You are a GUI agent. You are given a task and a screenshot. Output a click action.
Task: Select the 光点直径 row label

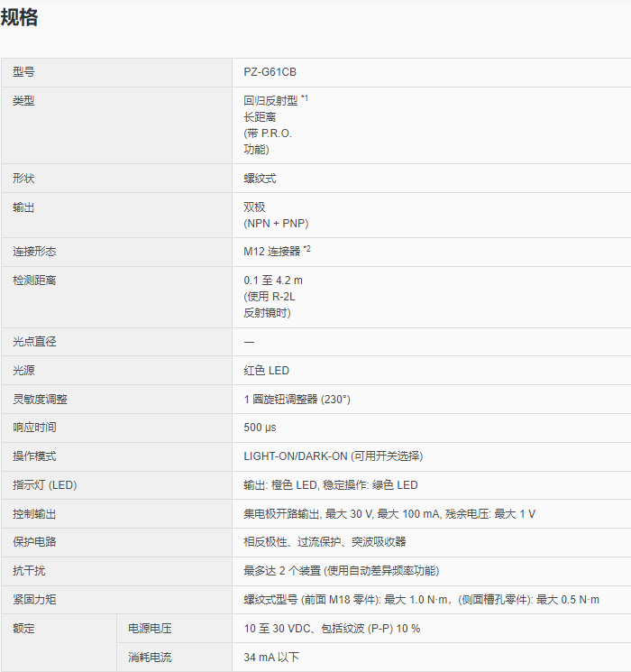[x=34, y=342]
